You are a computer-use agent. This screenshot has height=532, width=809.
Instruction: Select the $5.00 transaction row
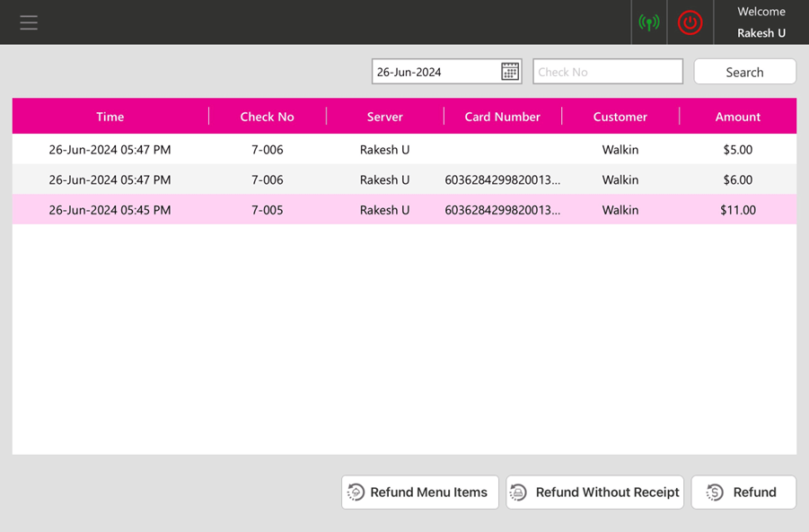(x=404, y=150)
